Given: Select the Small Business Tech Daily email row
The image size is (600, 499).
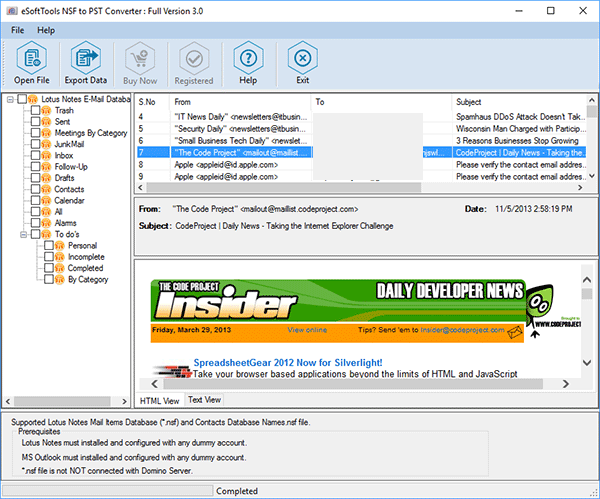Looking at the screenshot, I should [240, 141].
